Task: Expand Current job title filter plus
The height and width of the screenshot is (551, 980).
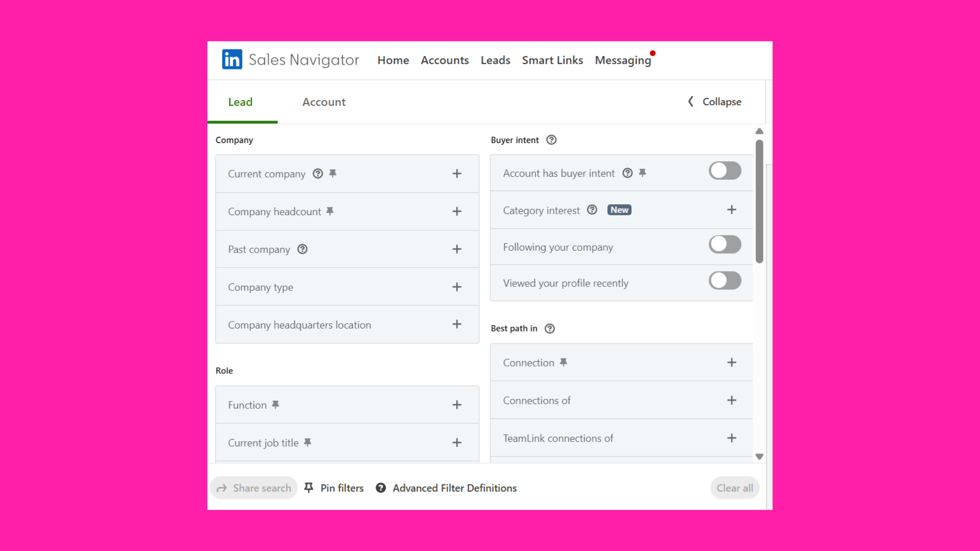Action: click(457, 443)
